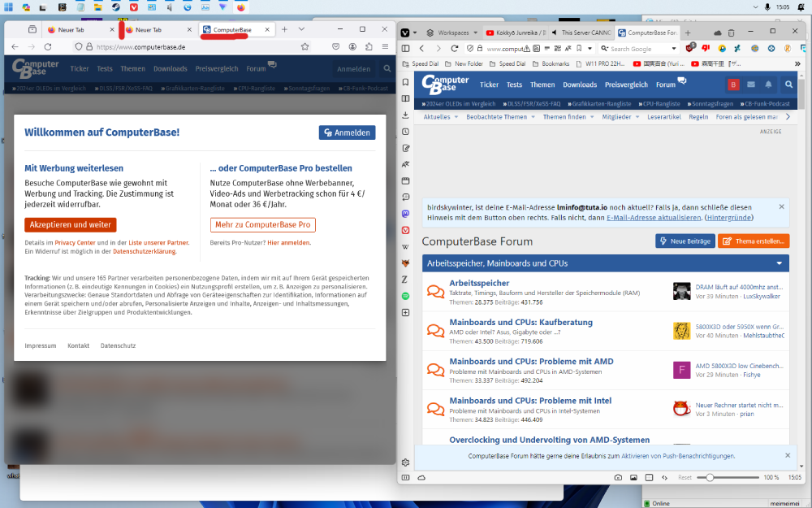This screenshot has height=508, width=812.
Task: Add a new web panel
Action: pos(405,313)
